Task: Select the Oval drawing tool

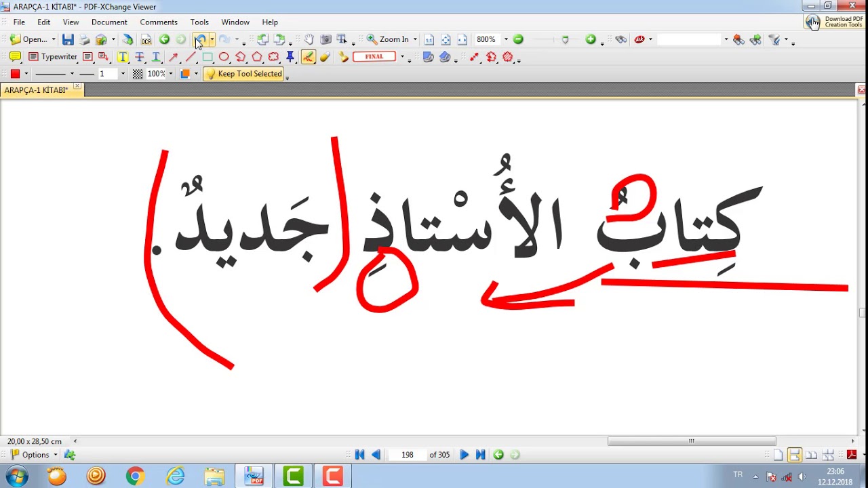Action: (224, 57)
